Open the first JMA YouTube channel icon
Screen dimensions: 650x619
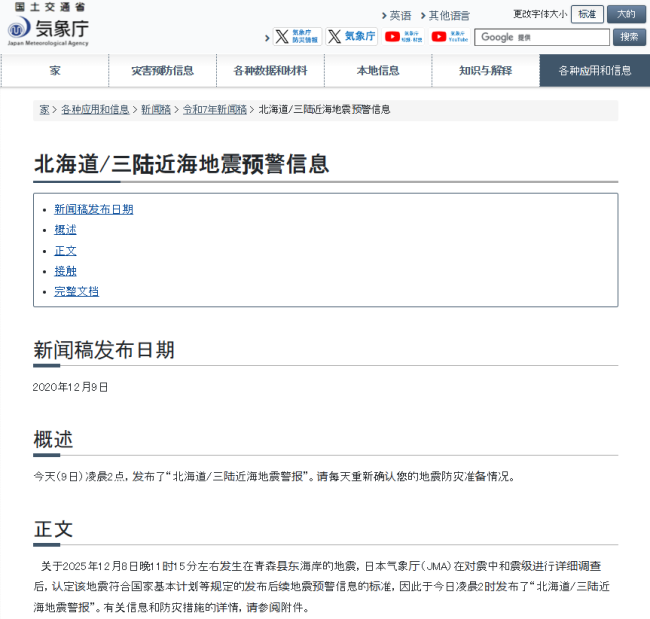(404, 37)
